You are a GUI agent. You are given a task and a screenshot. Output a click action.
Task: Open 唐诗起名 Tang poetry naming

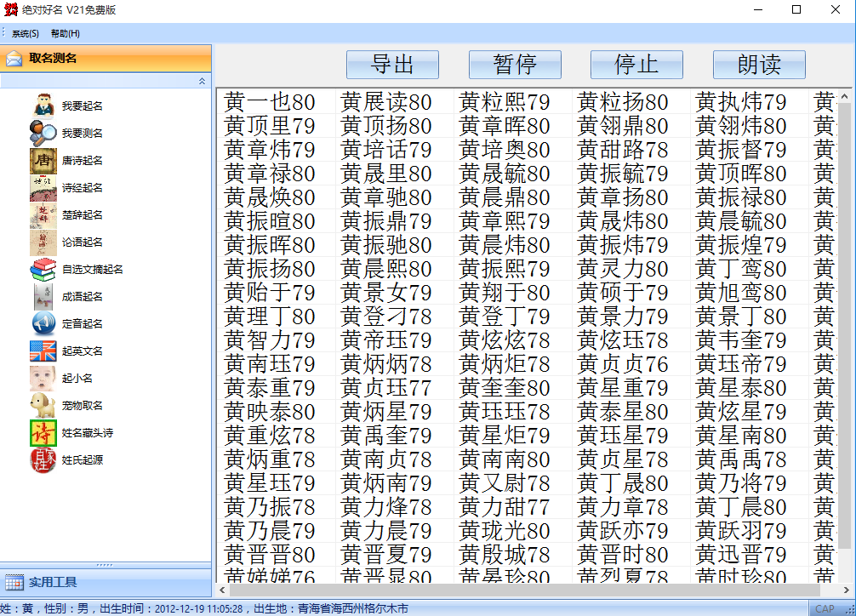(x=43, y=160)
